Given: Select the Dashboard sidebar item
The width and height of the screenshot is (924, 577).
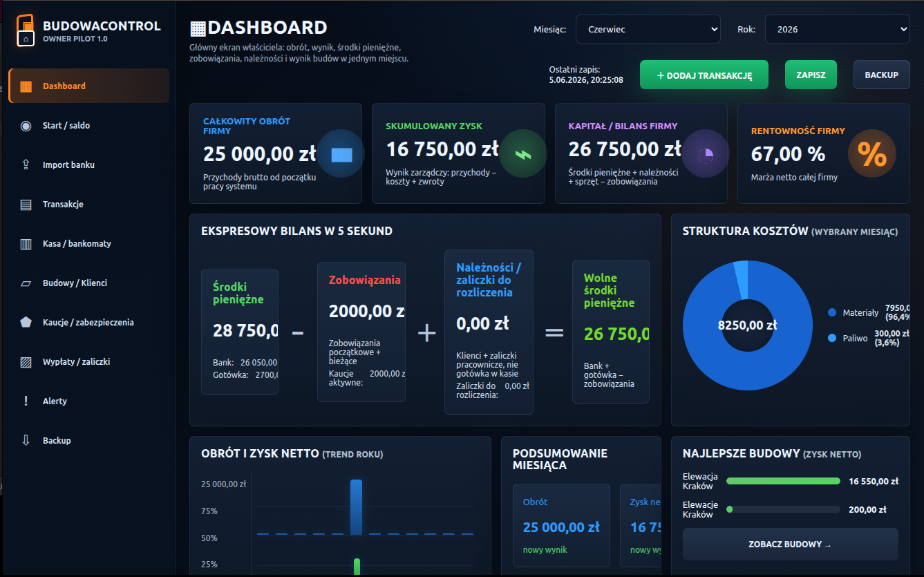Looking at the screenshot, I should point(88,86).
